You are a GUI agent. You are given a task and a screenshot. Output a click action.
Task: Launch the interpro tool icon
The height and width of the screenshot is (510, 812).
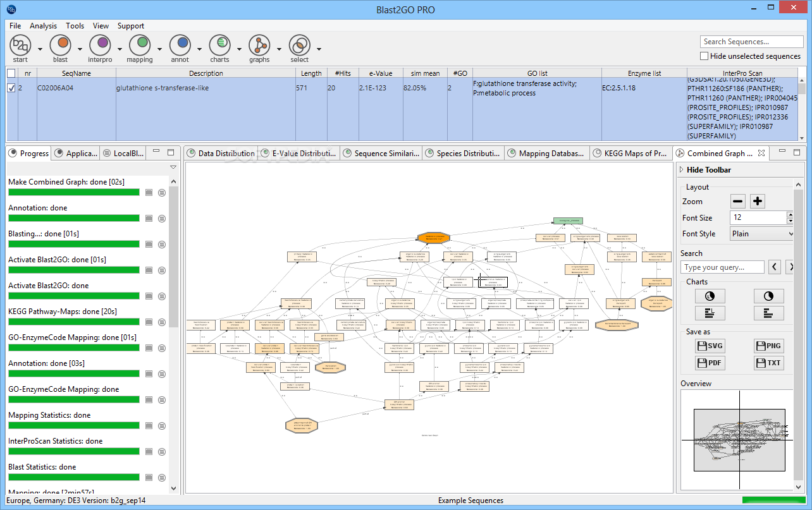100,44
